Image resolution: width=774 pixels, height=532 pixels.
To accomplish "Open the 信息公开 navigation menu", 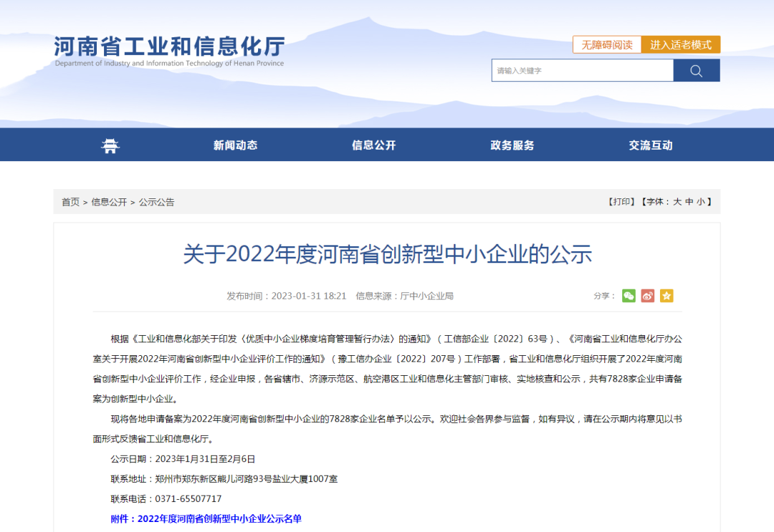I will click(x=373, y=145).
